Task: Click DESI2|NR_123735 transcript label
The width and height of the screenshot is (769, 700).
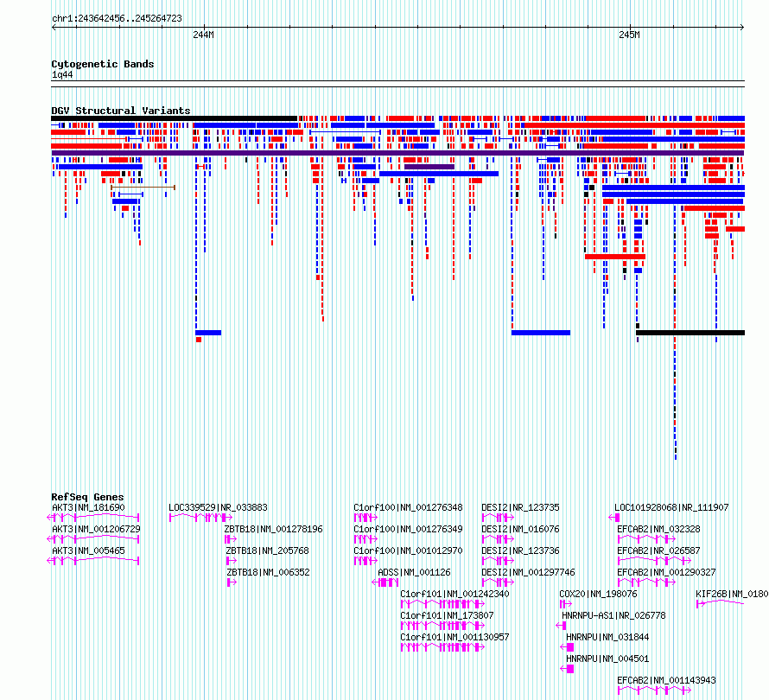Action: pos(520,507)
